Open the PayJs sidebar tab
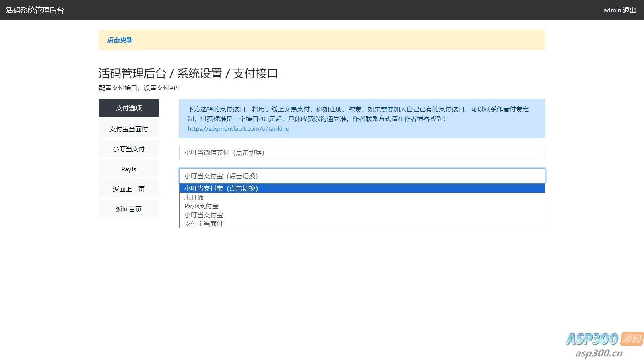 coord(129,169)
